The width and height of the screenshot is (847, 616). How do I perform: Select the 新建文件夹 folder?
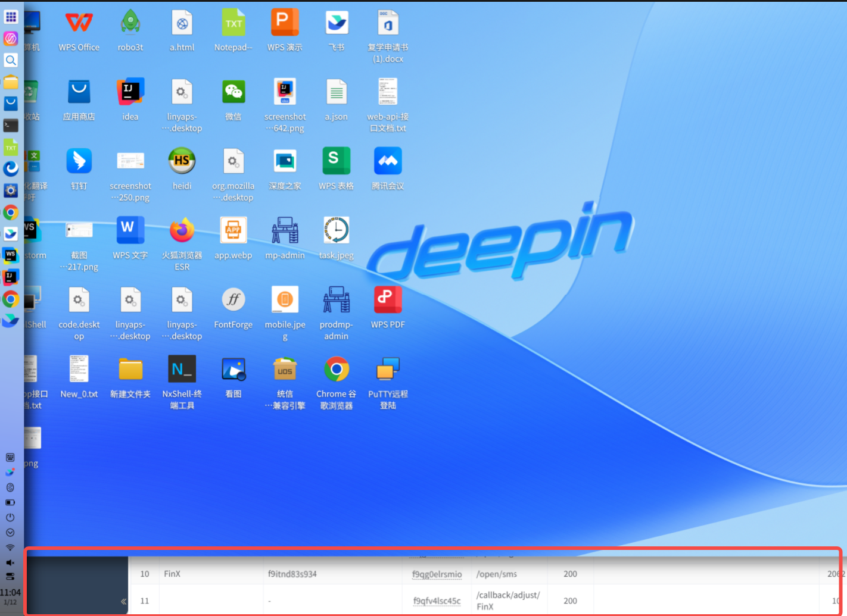(130, 377)
